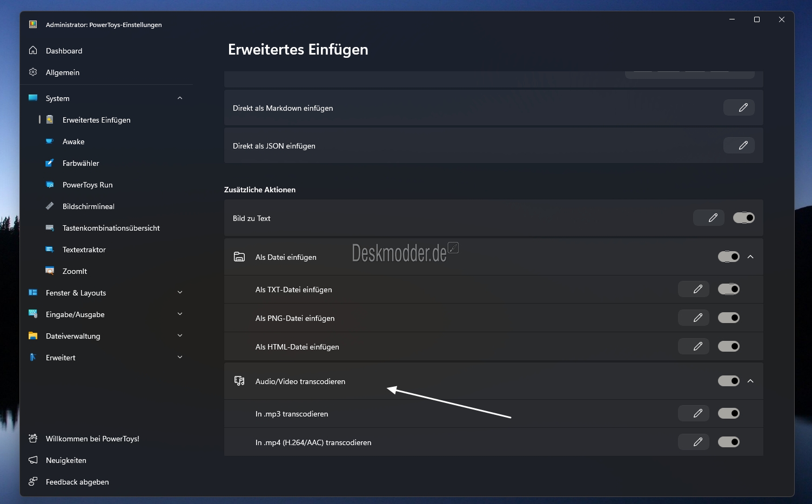Screen dimensions: 812x504
Task: Disable Als PNG-Datei einfügen switch
Action: click(x=729, y=318)
